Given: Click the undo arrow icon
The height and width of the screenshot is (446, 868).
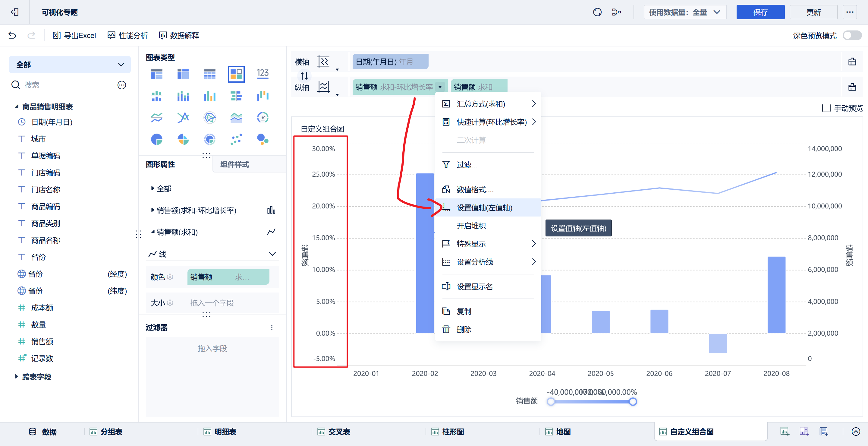Looking at the screenshot, I should pyautogui.click(x=12, y=35).
